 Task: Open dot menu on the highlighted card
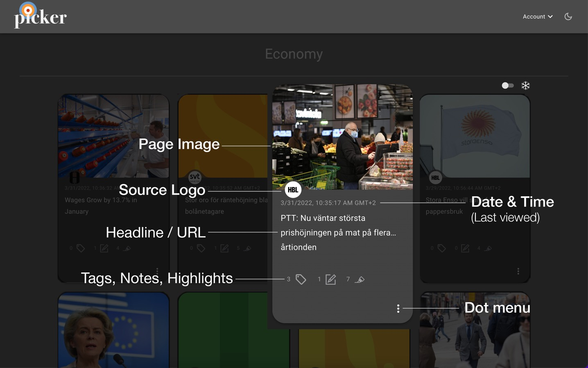tap(398, 308)
